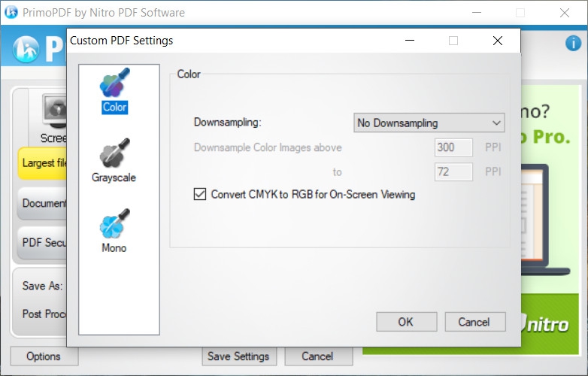Open the Downsampling dropdown

(x=429, y=123)
